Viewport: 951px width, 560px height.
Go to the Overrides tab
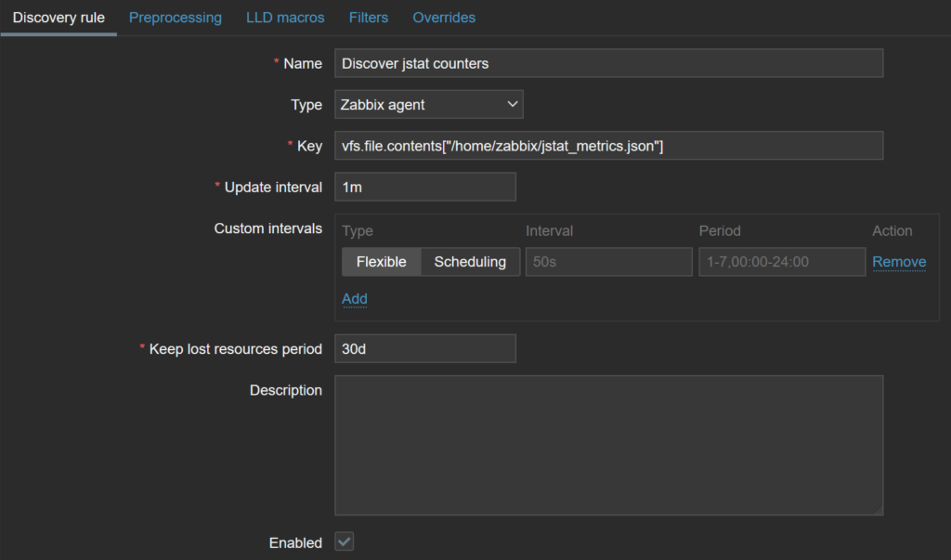click(x=443, y=18)
